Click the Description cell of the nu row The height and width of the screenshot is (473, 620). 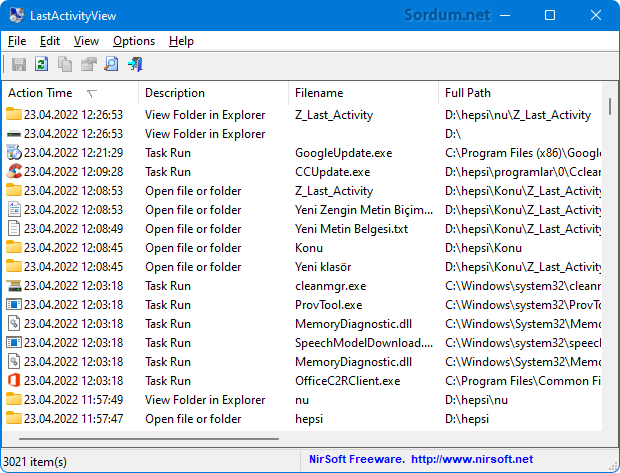coord(205,399)
